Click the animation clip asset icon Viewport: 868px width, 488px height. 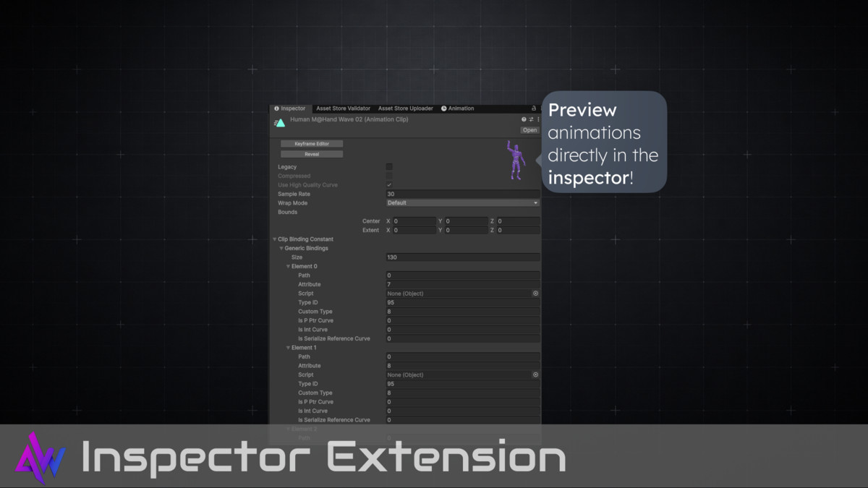[279, 123]
